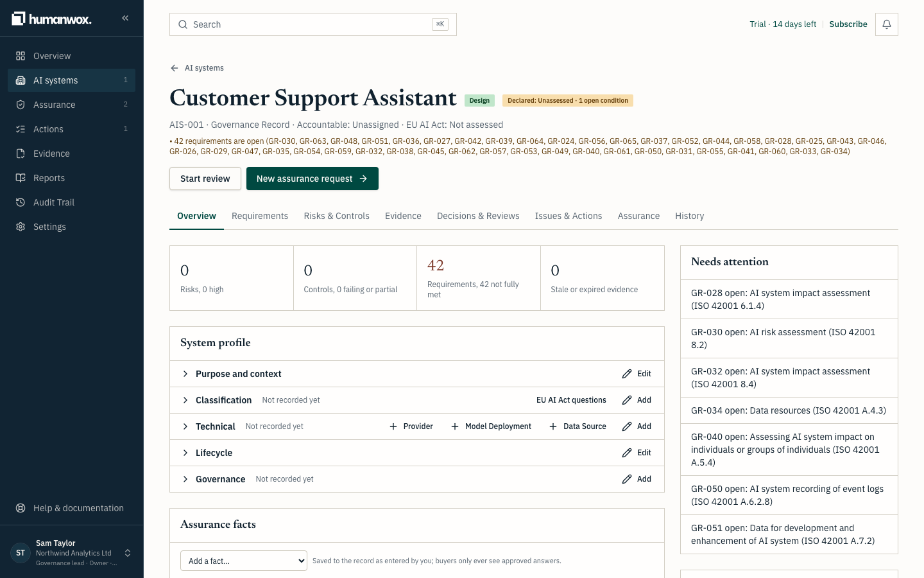Edit the Purpose and context section
The image size is (924, 578).
pyautogui.click(x=637, y=374)
